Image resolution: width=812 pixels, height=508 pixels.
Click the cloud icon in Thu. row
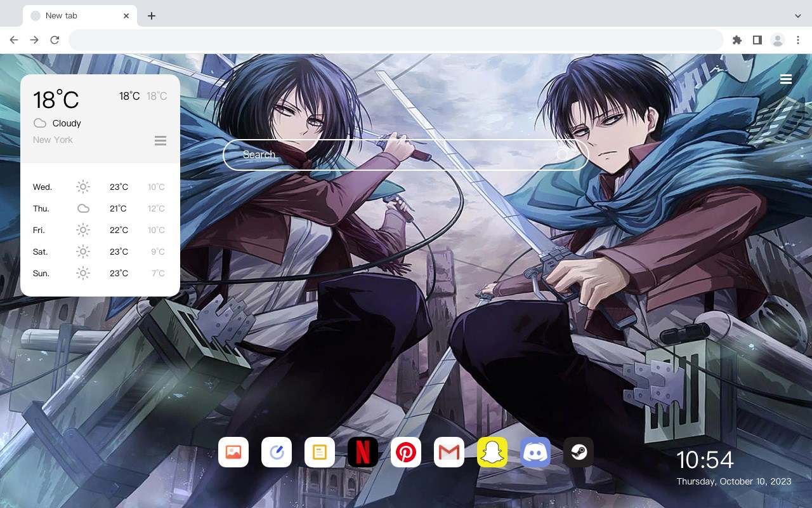pos(83,208)
